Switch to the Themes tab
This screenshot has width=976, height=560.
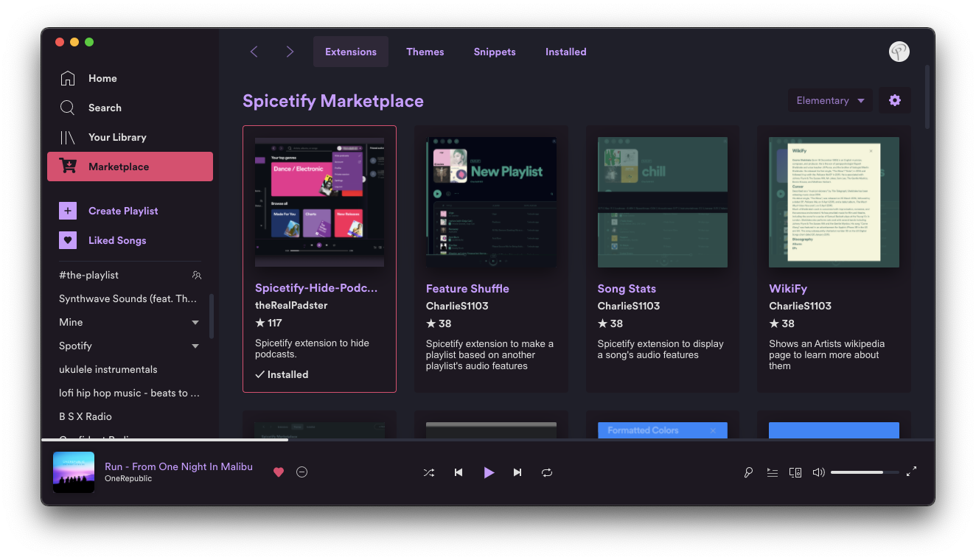click(x=425, y=52)
